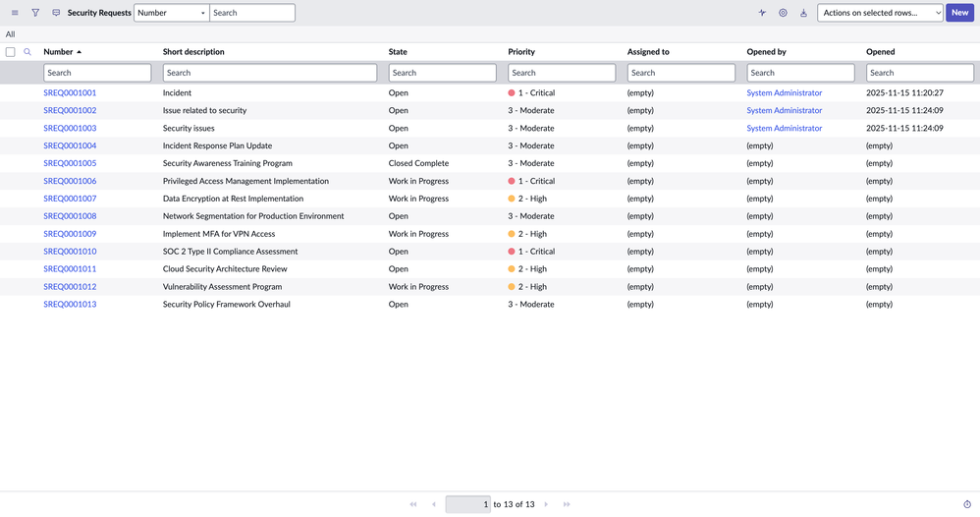Open the activity stream icon
This screenshot has height=517, width=980.
[56, 13]
